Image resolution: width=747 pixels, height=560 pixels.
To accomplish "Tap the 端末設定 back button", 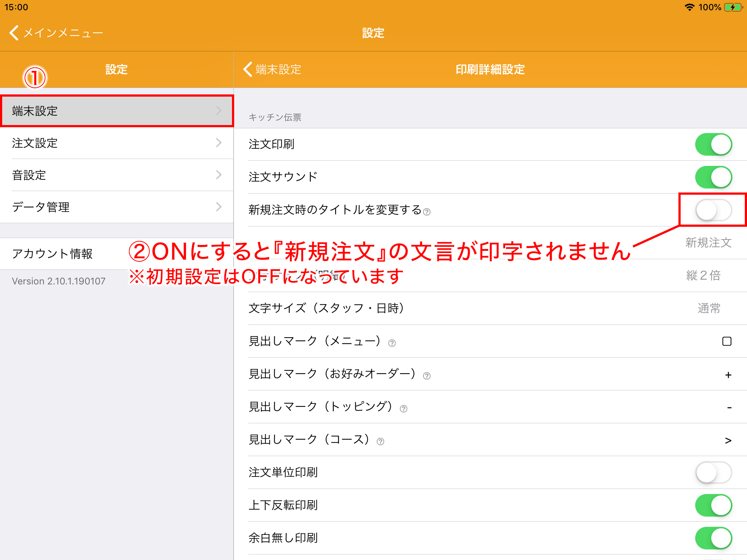I will (272, 69).
